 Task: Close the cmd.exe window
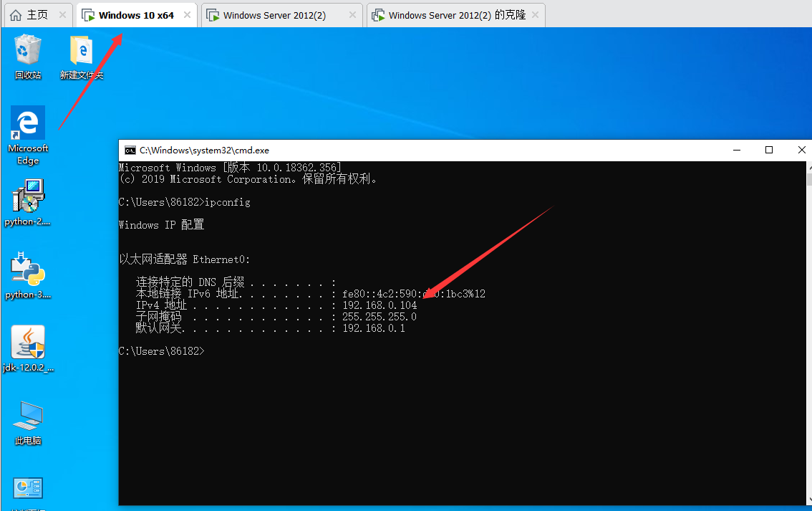click(801, 151)
